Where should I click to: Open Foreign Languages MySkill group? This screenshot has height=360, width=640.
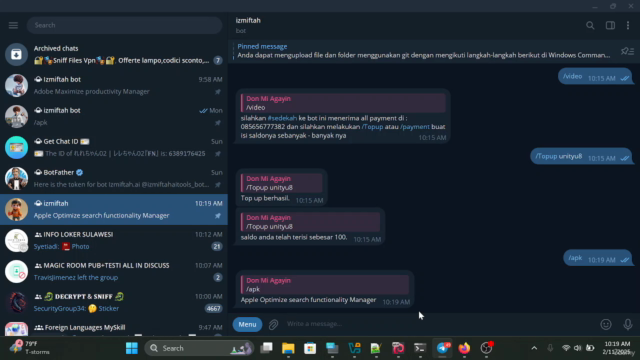(114, 327)
